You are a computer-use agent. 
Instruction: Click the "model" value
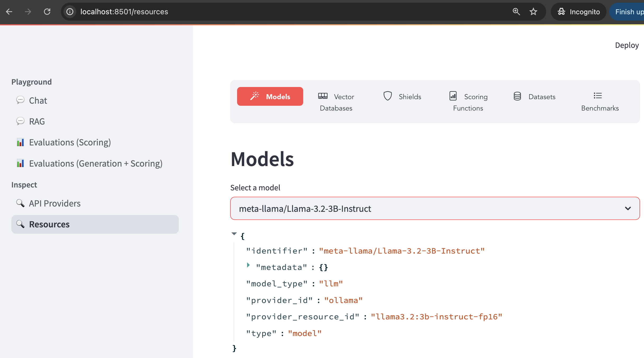(x=305, y=333)
